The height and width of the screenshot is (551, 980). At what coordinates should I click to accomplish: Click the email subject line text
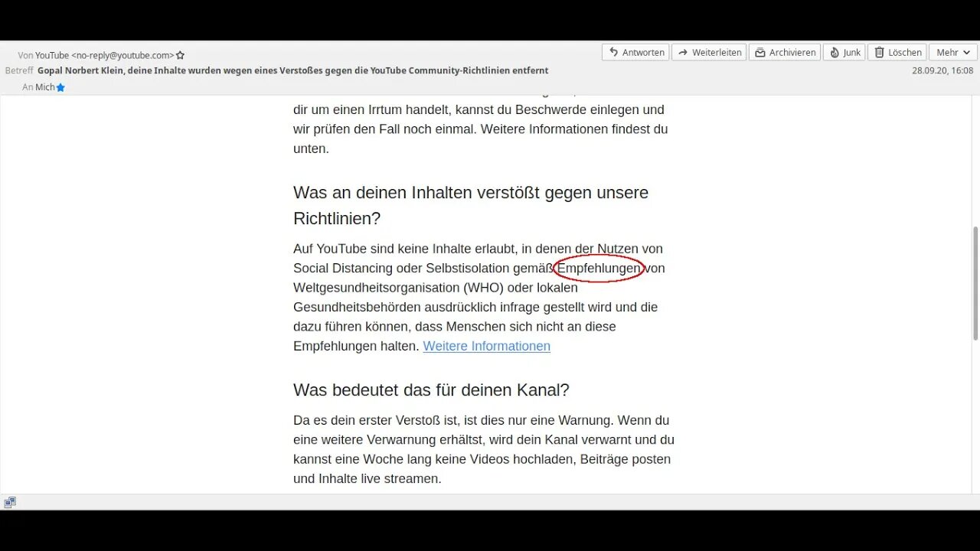[x=293, y=70]
